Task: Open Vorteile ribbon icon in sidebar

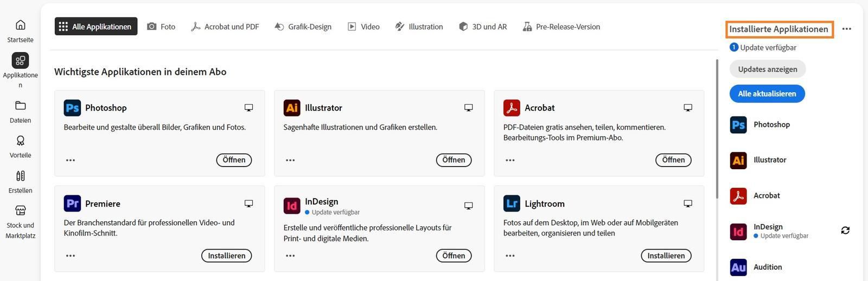Action: [x=20, y=140]
